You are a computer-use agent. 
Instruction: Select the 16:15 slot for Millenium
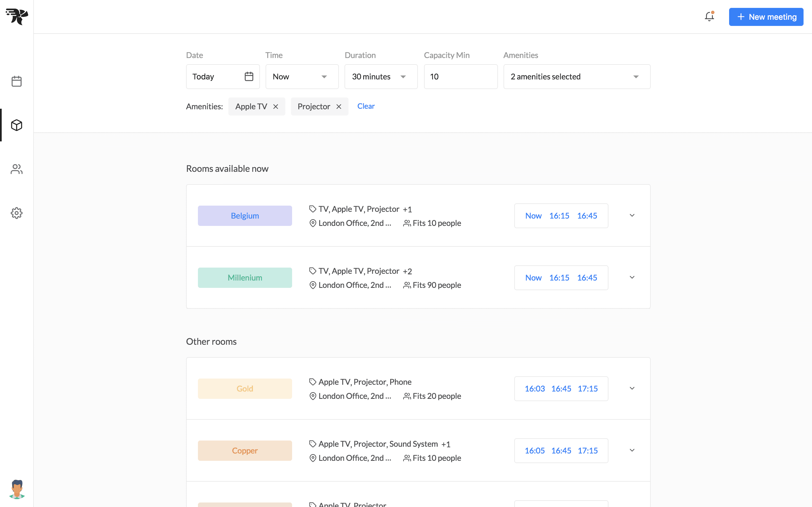pyautogui.click(x=559, y=278)
